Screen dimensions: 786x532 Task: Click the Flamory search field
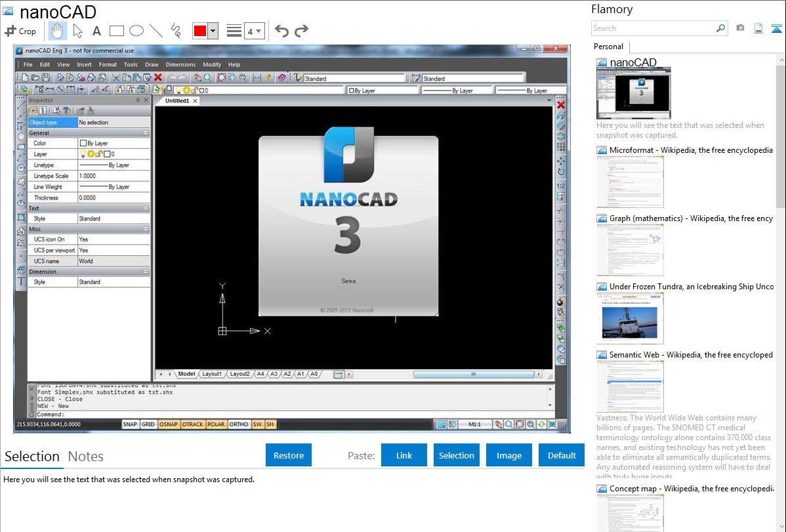click(653, 28)
